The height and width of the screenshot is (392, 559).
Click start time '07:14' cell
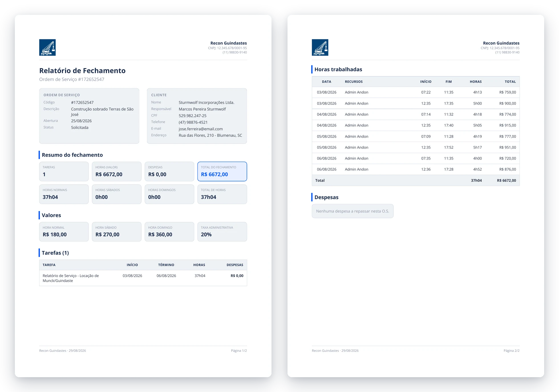coord(426,114)
